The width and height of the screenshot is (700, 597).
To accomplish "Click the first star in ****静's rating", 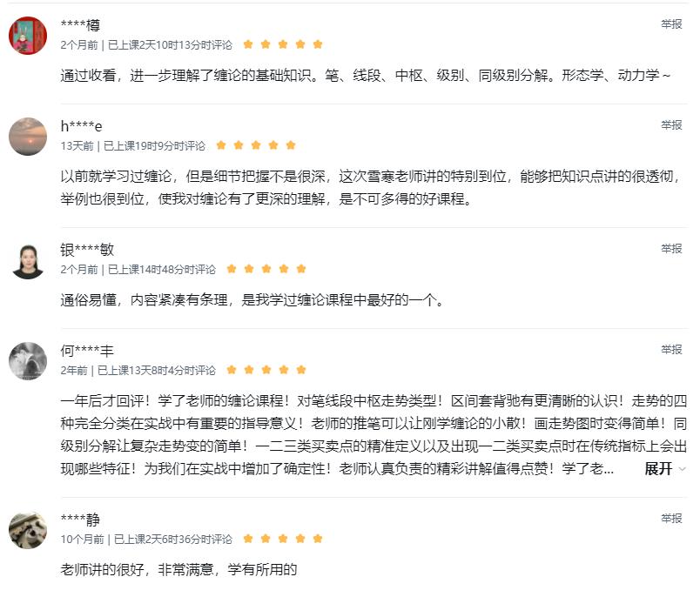I will 248,539.
